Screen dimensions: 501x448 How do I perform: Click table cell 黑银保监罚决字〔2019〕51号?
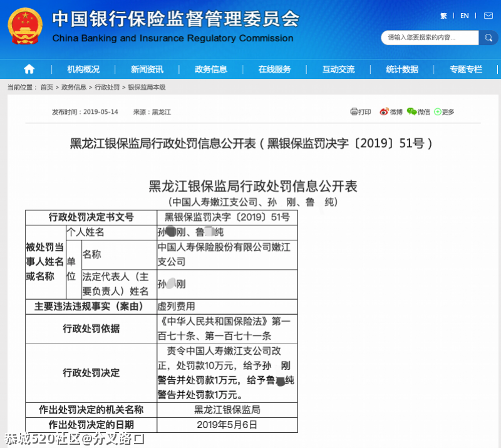click(227, 217)
